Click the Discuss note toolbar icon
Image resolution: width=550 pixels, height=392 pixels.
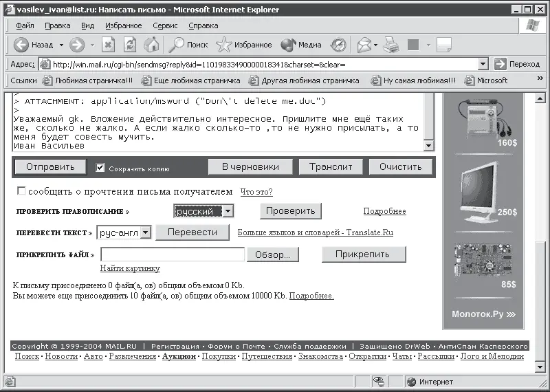pyautogui.click(x=443, y=45)
